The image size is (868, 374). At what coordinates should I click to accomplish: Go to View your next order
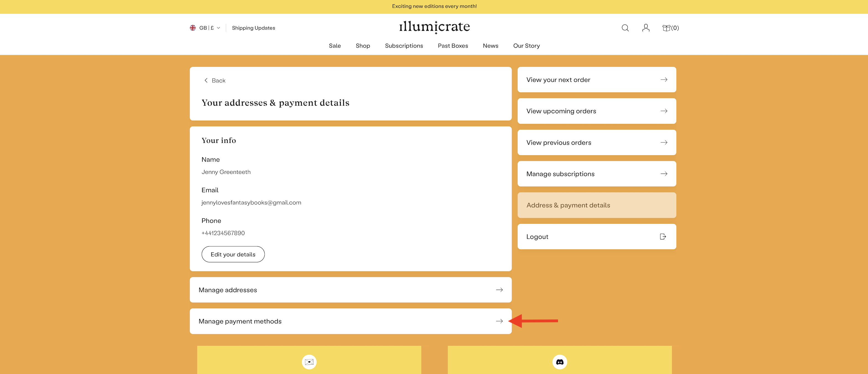pos(596,80)
